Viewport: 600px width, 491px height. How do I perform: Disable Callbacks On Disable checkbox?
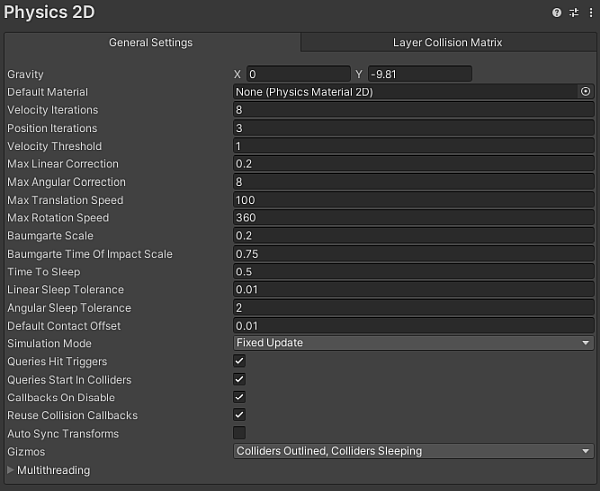(239, 397)
